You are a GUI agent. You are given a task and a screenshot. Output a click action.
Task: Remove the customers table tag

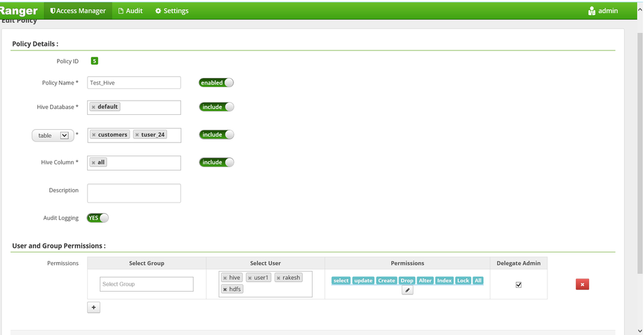pos(94,135)
